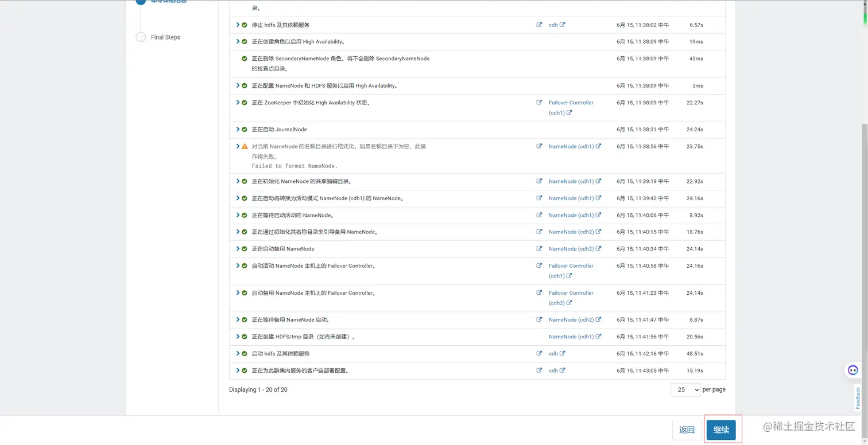The height and width of the screenshot is (445, 868).
Task: Expand the '正在创建 HDFS/tmp 目录' step
Action: (238, 337)
